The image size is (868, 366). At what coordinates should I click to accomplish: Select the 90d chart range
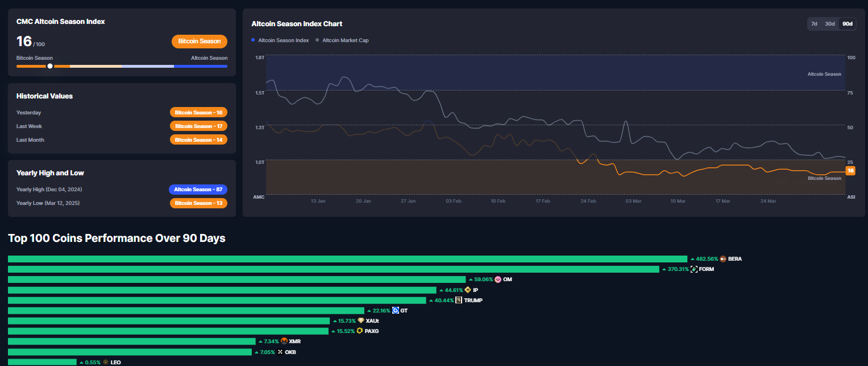847,24
